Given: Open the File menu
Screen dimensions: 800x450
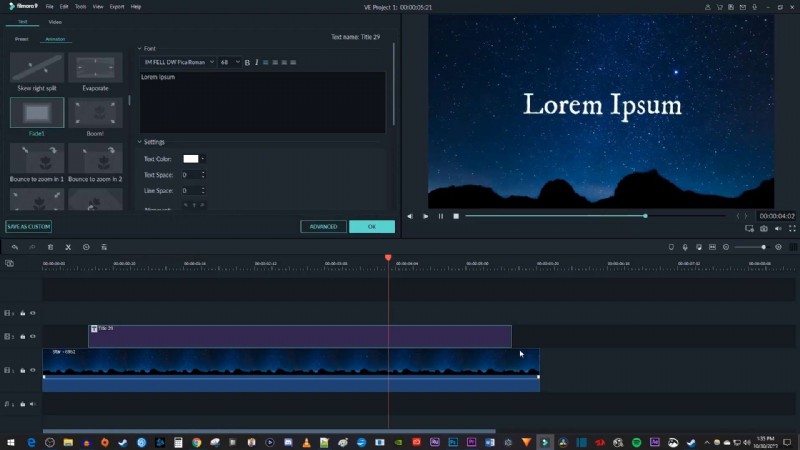Looking at the screenshot, I should (49, 7).
